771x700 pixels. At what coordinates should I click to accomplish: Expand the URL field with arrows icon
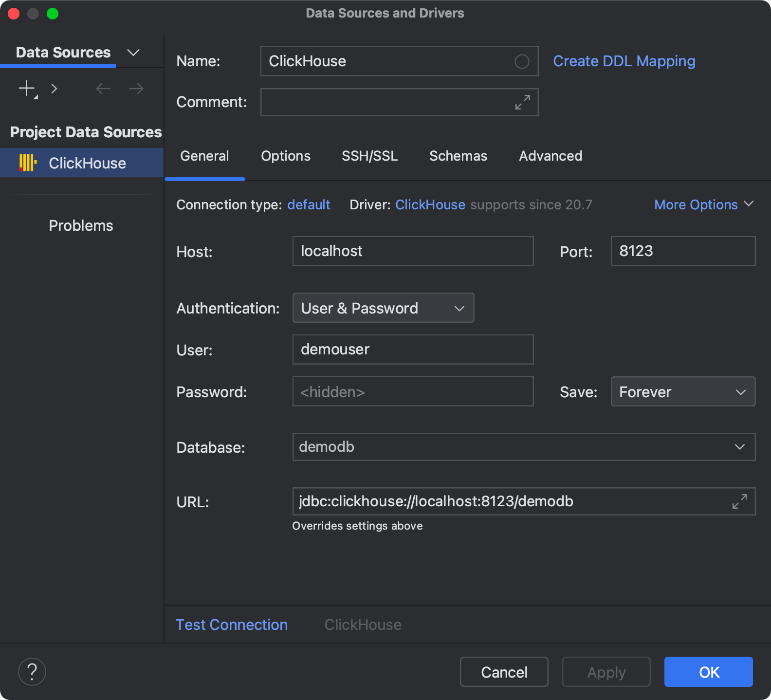tap(739, 501)
